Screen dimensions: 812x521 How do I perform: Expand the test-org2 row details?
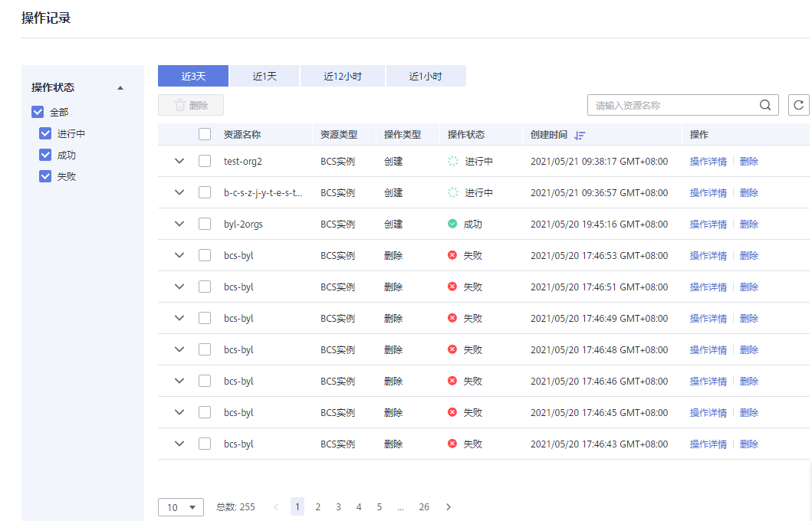[x=179, y=161]
